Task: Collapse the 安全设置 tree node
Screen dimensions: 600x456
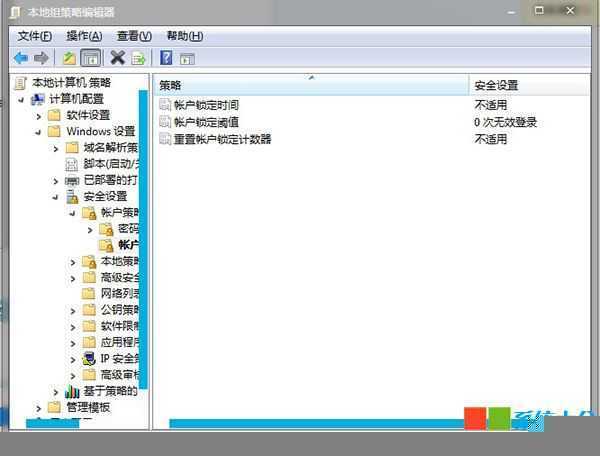Action: tap(55, 197)
